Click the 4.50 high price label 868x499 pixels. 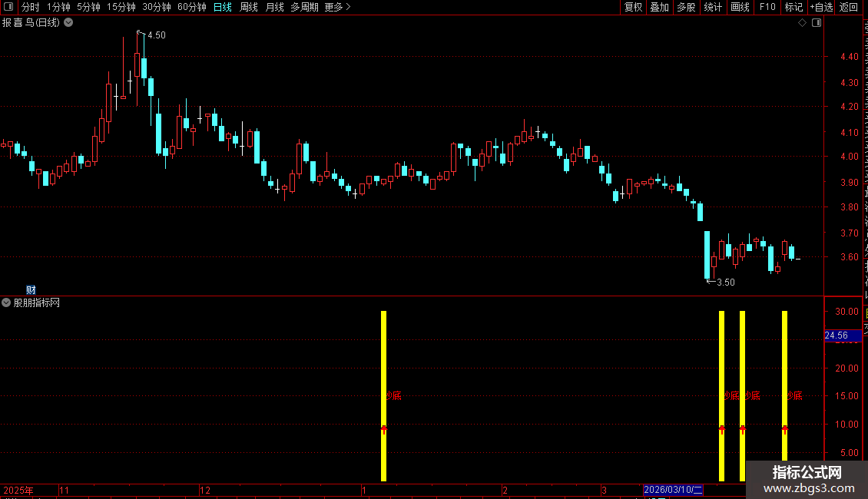(x=156, y=35)
